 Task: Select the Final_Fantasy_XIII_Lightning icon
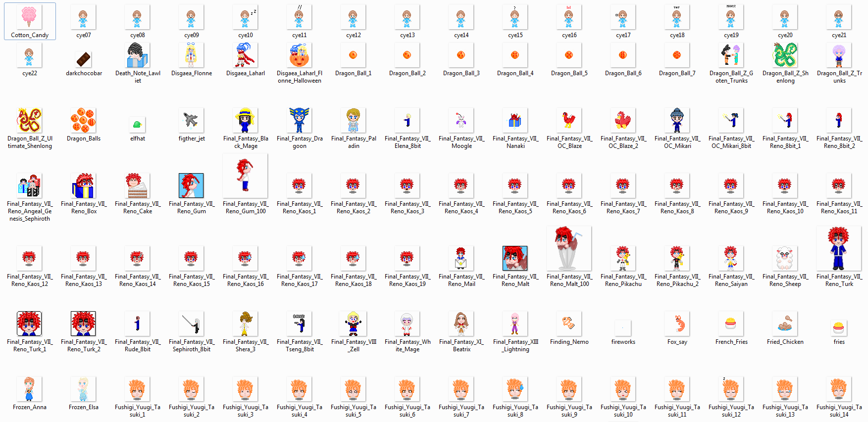click(515, 324)
